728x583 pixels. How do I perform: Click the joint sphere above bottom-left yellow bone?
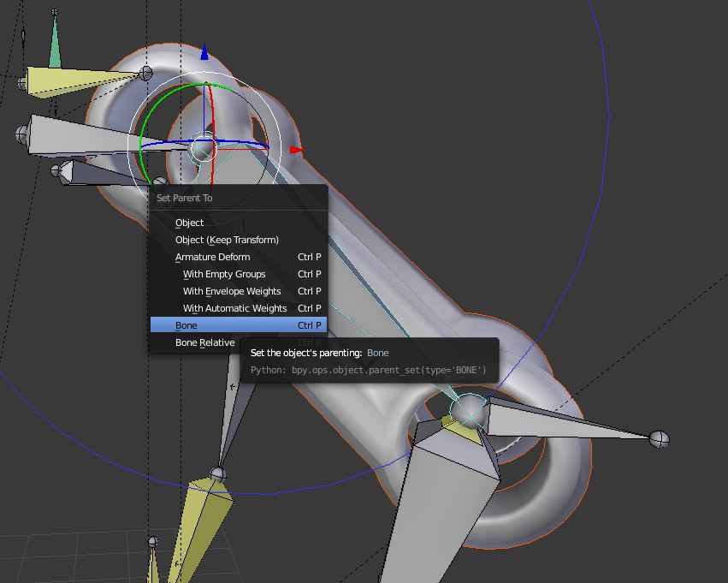218,473
